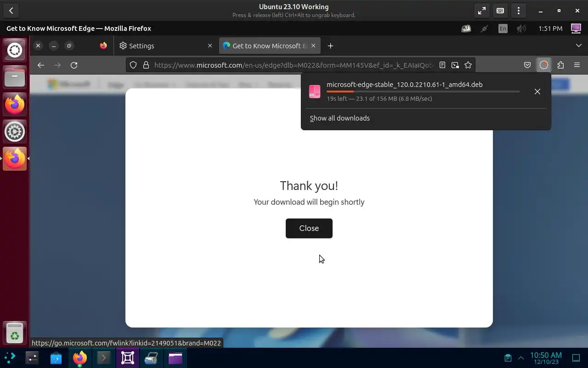Click the Firefox icon beside tab strip
This screenshot has width=588, height=368.
click(103, 46)
